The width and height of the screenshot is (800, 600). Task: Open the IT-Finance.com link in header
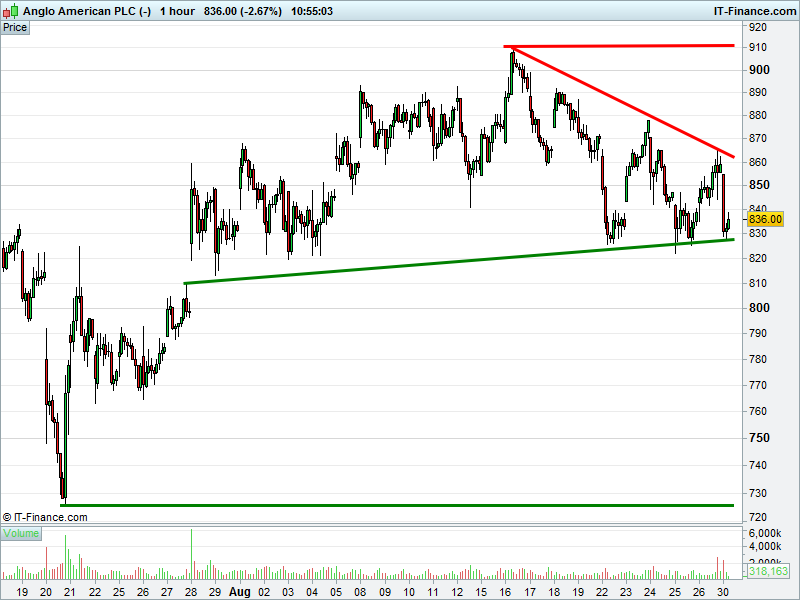click(755, 11)
